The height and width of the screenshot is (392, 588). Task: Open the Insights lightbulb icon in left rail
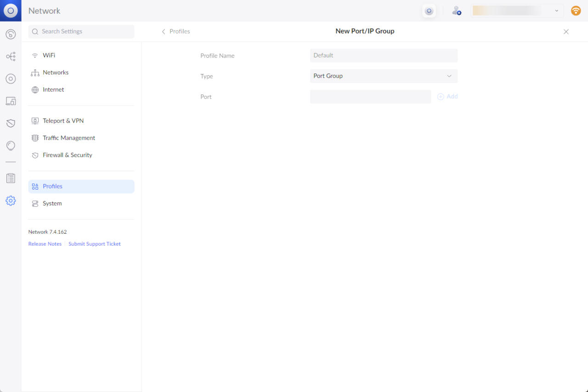(x=11, y=146)
